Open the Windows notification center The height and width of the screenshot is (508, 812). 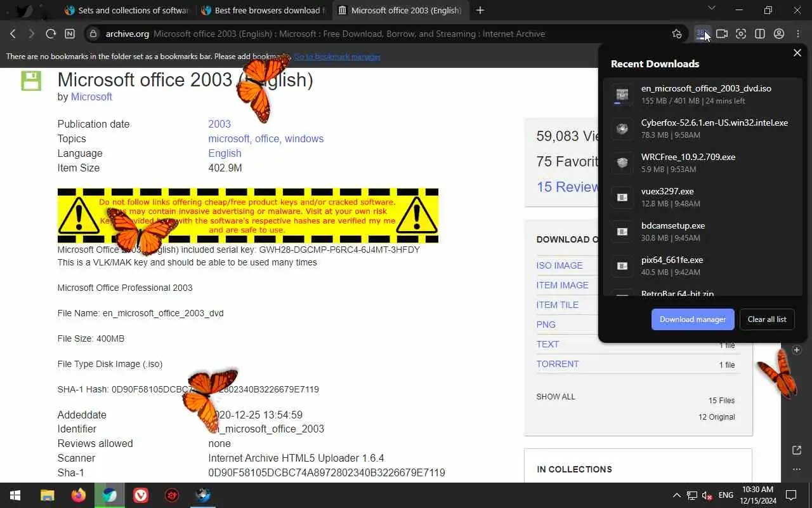[x=791, y=495]
